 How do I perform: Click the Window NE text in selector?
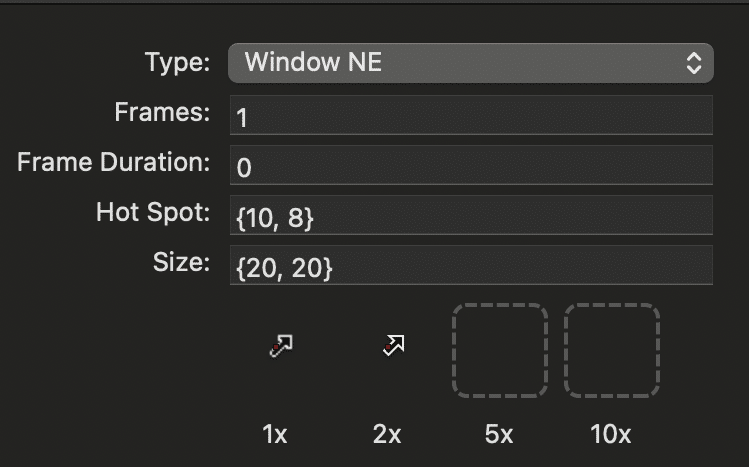[313, 62]
